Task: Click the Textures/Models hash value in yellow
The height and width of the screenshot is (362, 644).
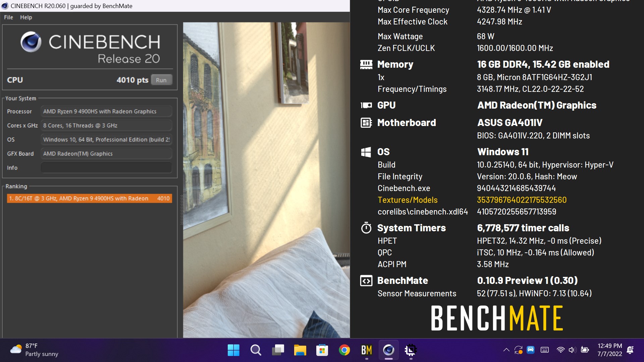Action: click(x=522, y=200)
